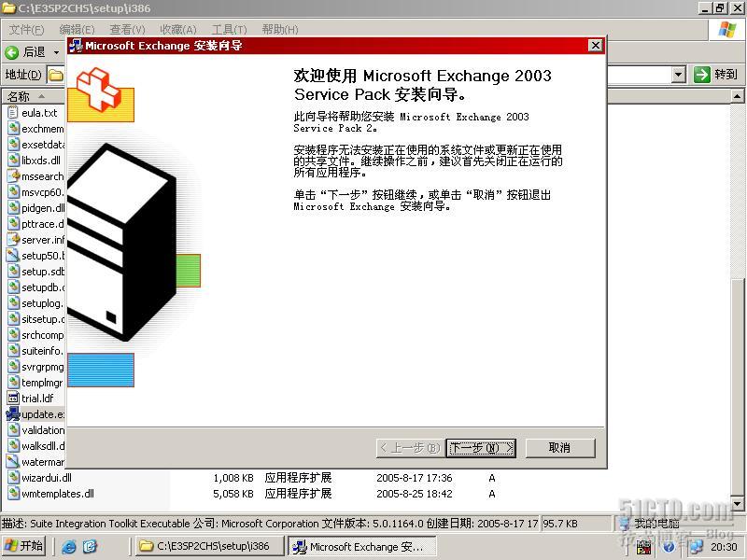Select the sitsetup file icon
This screenshot has width=747, height=560.
[x=13, y=319]
